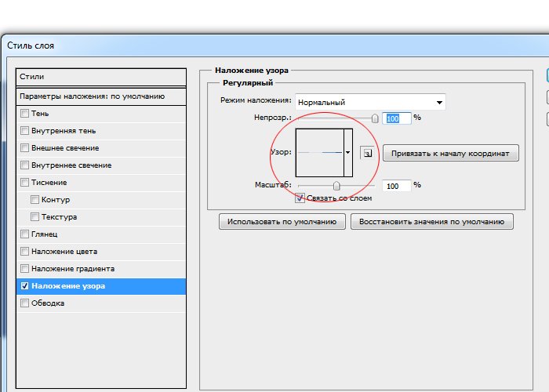This screenshot has width=549, height=392.
Task: Enable the Внутренняя тень checkbox
Action: pos(24,131)
